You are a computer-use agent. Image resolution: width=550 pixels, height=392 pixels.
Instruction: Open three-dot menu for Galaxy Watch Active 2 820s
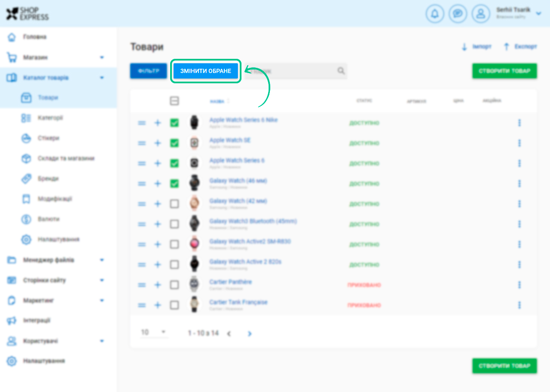point(519,264)
